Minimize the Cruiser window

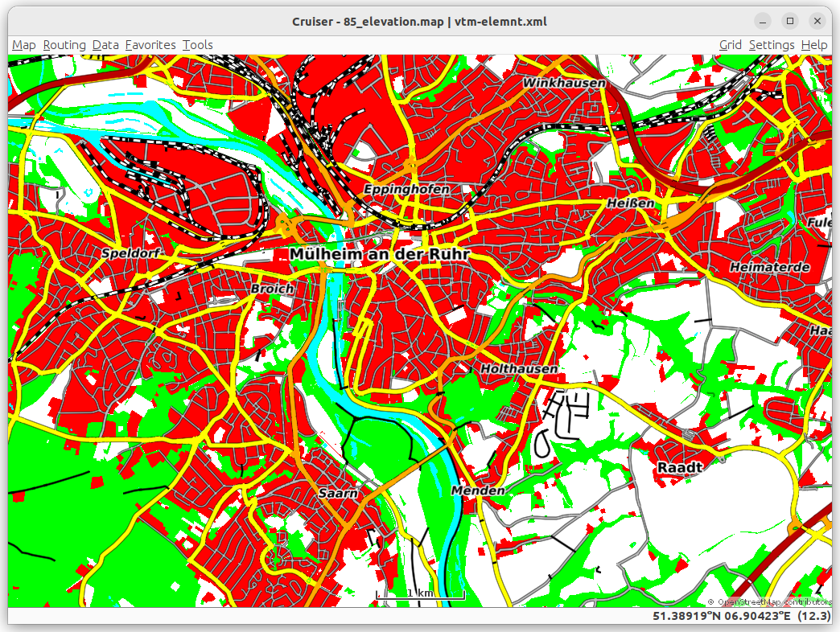click(x=763, y=21)
